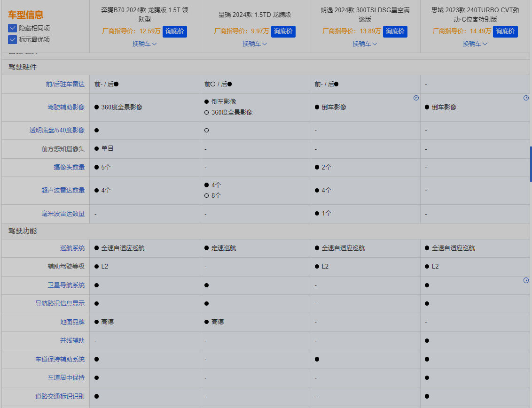Click L2 level in the 思域 column
Screen dimensions: 532x408
(x=435, y=266)
